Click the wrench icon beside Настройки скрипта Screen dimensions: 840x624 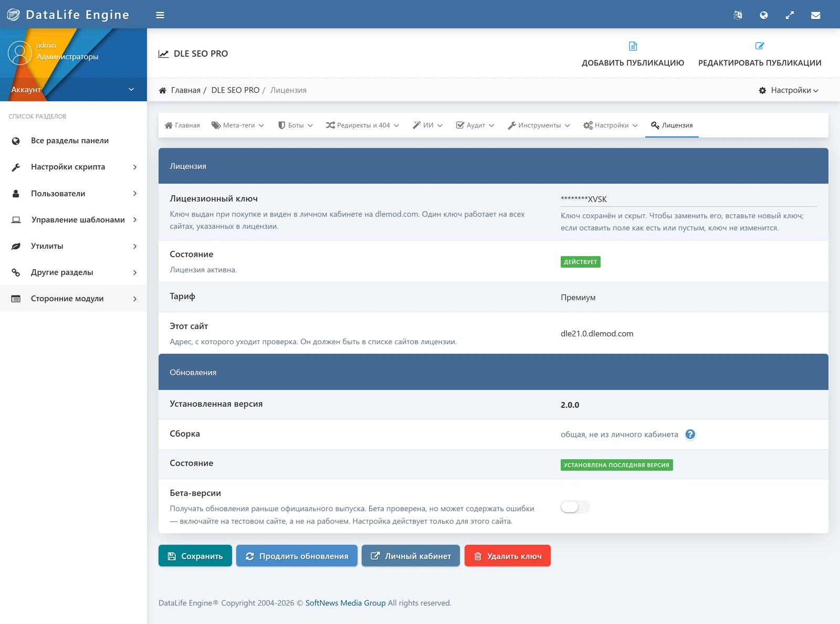tap(16, 167)
